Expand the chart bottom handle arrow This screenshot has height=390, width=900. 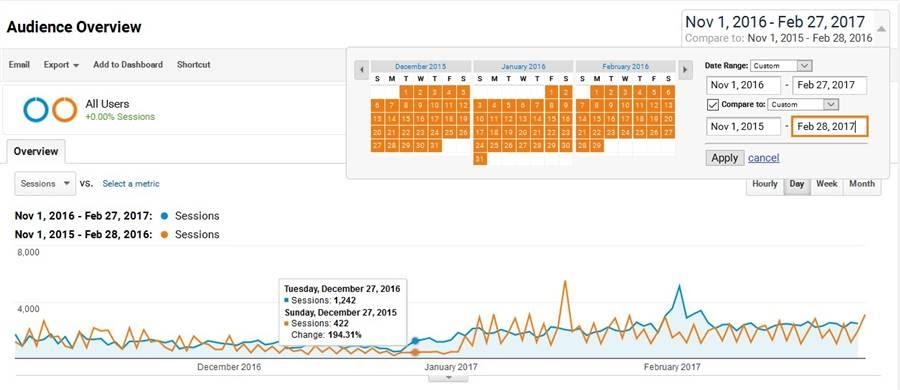pyautogui.click(x=449, y=377)
